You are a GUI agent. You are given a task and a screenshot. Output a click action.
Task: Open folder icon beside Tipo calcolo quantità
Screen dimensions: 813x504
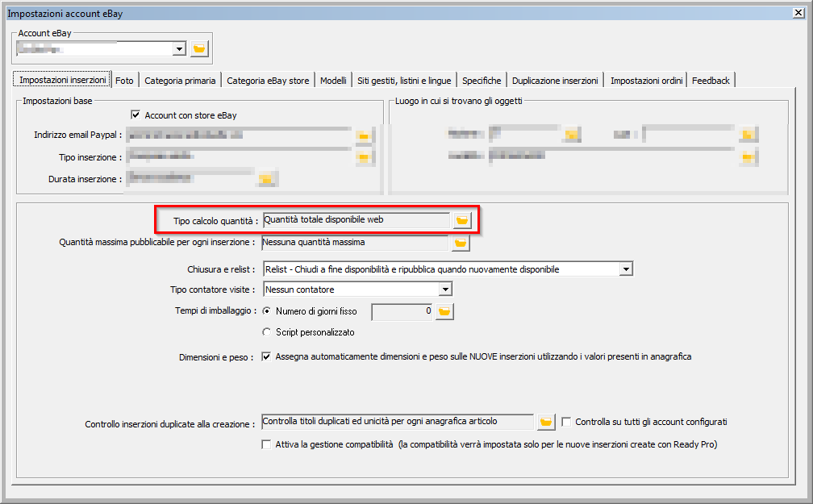click(x=462, y=220)
